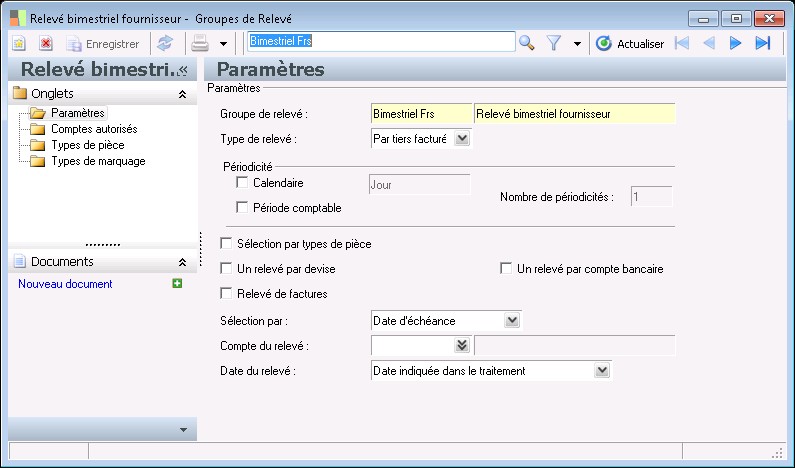Collapse the left navigation pane chevron
Image resolution: width=795 pixels, height=468 pixels.
click(184, 70)
